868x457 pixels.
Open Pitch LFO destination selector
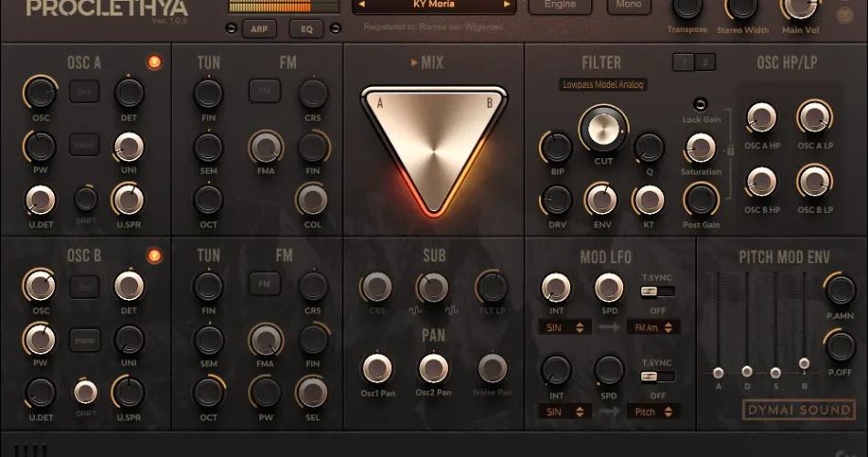[653, 411]
